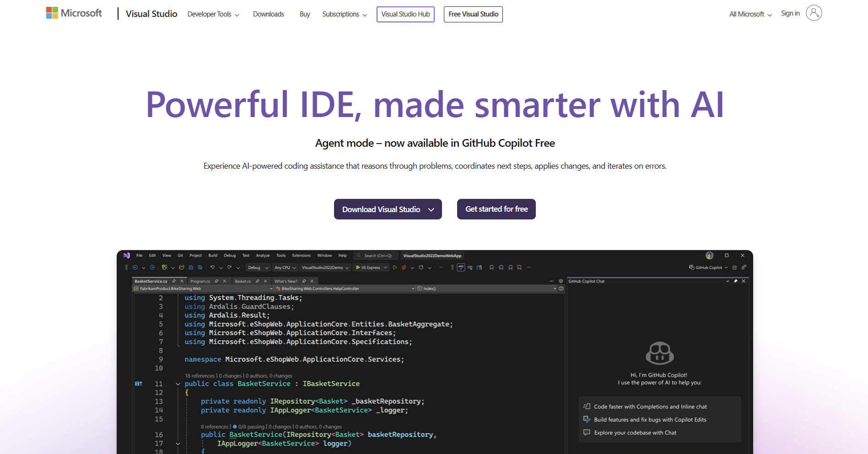Open the FabrikamProduct.BikeSharing.Web project dropdown

click(x=203, y=288)
